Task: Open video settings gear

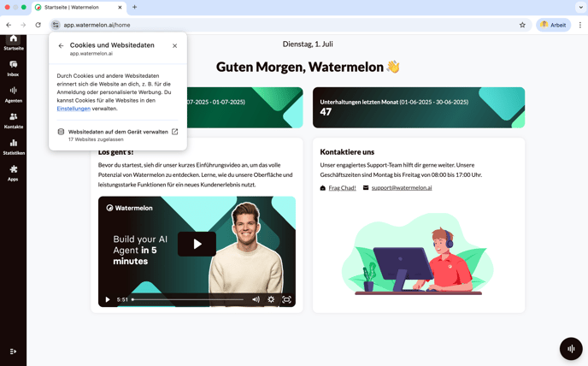Action: (x=271, y=299)
